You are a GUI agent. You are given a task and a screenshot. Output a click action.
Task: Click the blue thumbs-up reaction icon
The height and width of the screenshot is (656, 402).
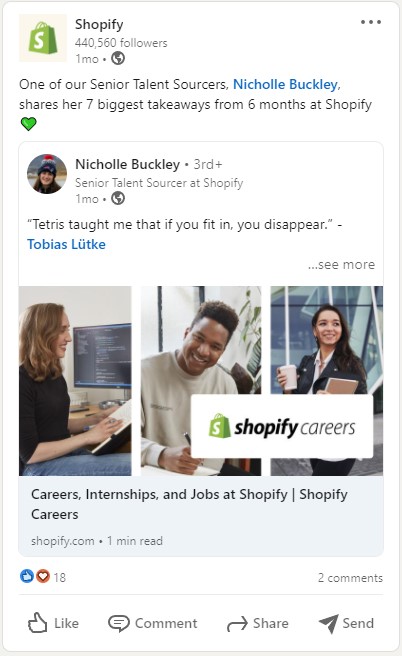[x=27, y=577]
